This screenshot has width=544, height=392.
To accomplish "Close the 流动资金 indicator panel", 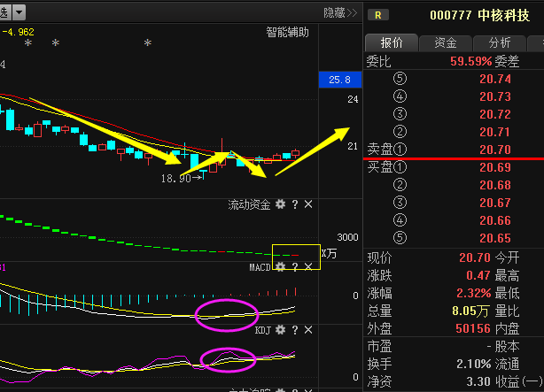I will [308, 204].
